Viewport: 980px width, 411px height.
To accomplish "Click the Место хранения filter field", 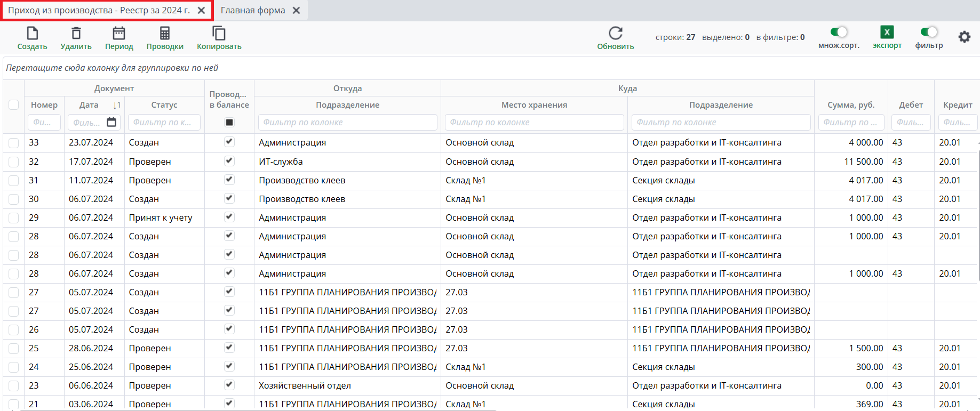I will tap(534, 122).
